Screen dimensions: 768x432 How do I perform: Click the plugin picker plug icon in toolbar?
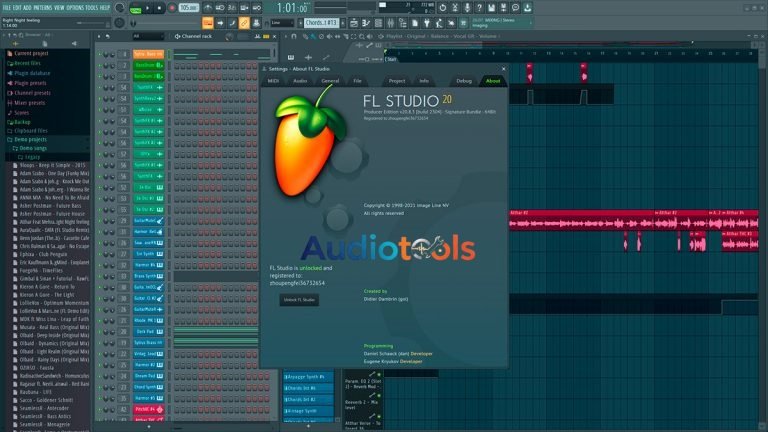click(x=427, y=23)
